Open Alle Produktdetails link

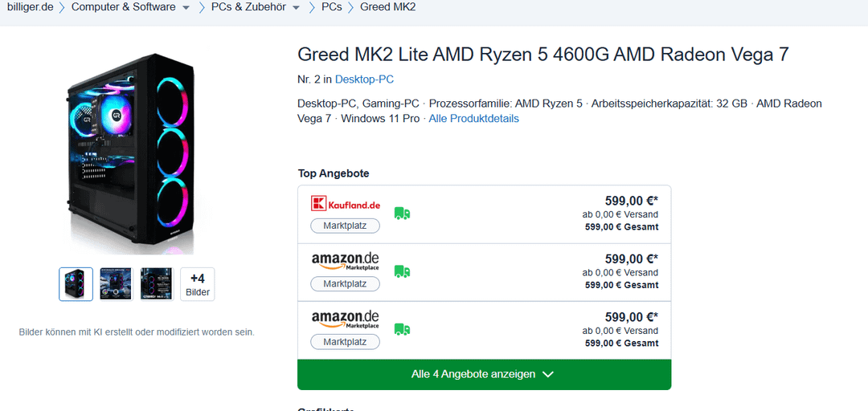click(x=474, y=118)
